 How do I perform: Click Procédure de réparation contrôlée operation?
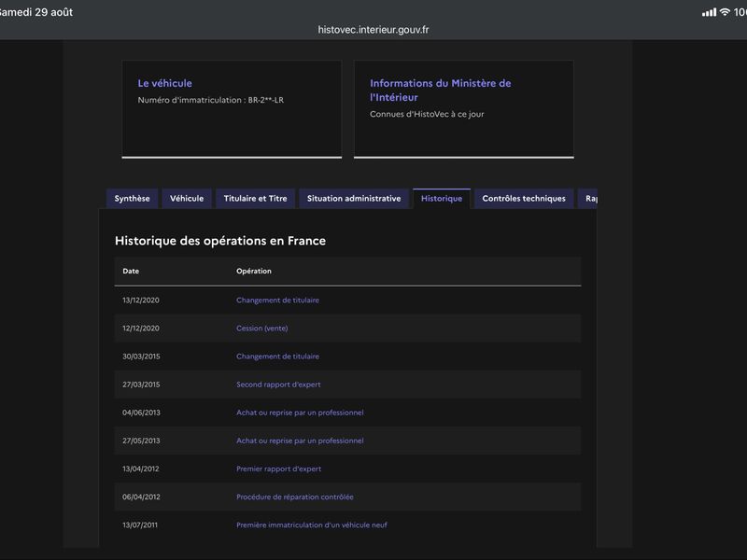pos(295,497)
